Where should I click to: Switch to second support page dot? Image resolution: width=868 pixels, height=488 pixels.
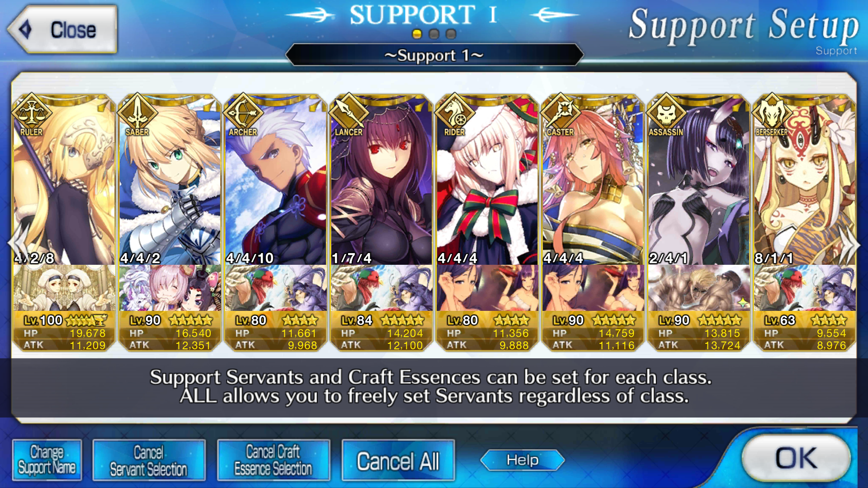[434, 34]
